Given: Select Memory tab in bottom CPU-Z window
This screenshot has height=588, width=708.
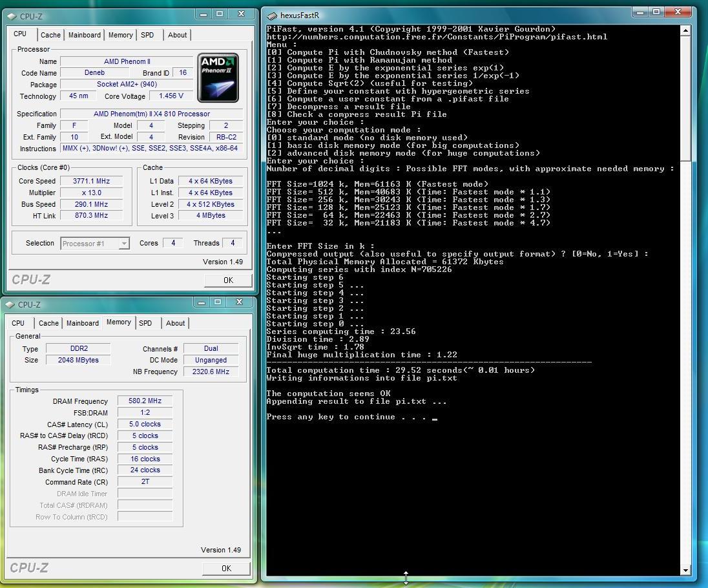Looking at the screenshot, I should 119,322.
